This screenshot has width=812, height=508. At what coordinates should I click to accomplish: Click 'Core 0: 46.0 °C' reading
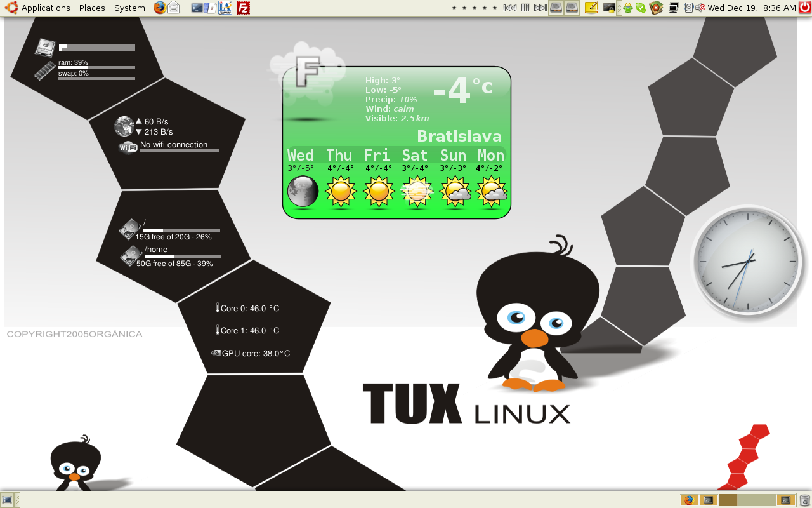coord(250,309)
